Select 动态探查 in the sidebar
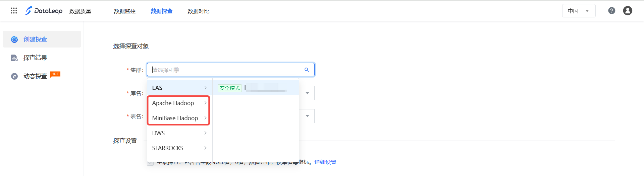Viewport: 644px width, 176px height. [42, 76]
